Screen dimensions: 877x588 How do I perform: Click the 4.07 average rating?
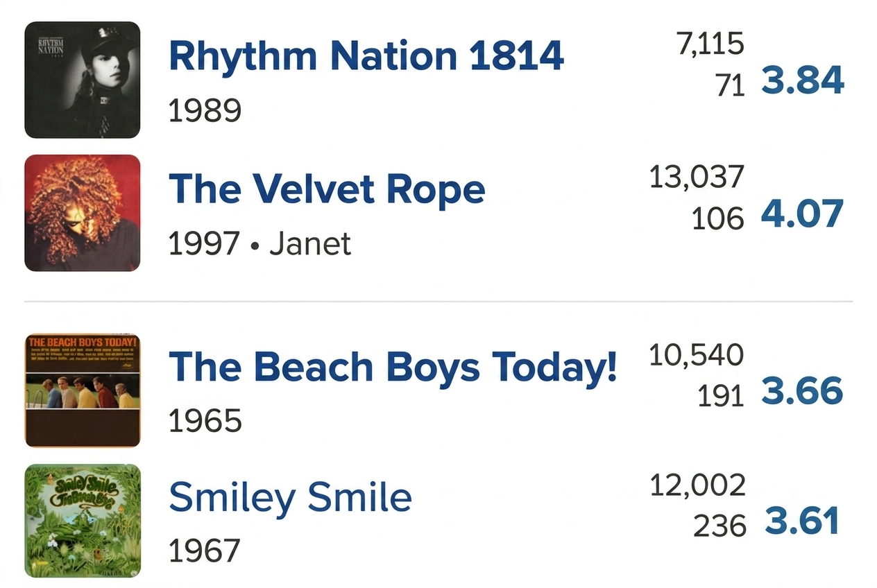point(803,214)
